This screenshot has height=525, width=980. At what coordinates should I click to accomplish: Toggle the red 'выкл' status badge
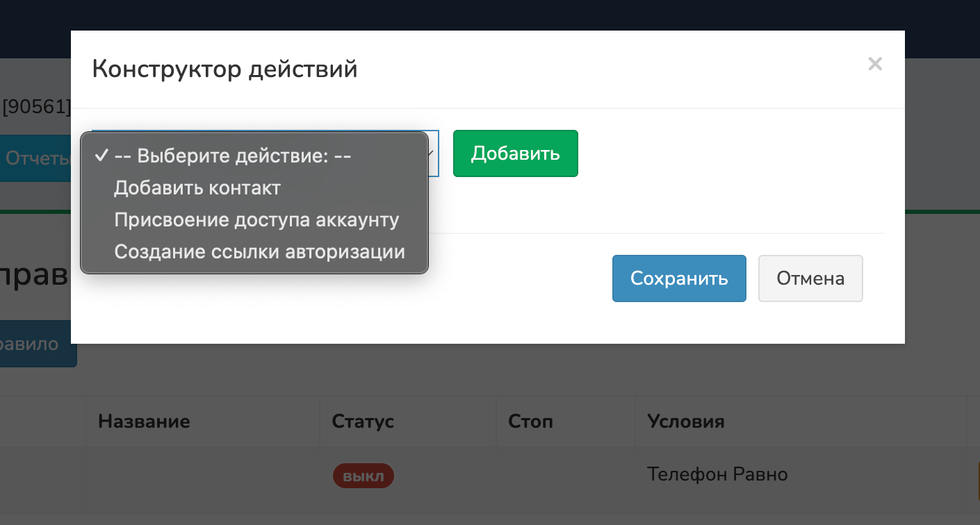click(x=363, y=476)
